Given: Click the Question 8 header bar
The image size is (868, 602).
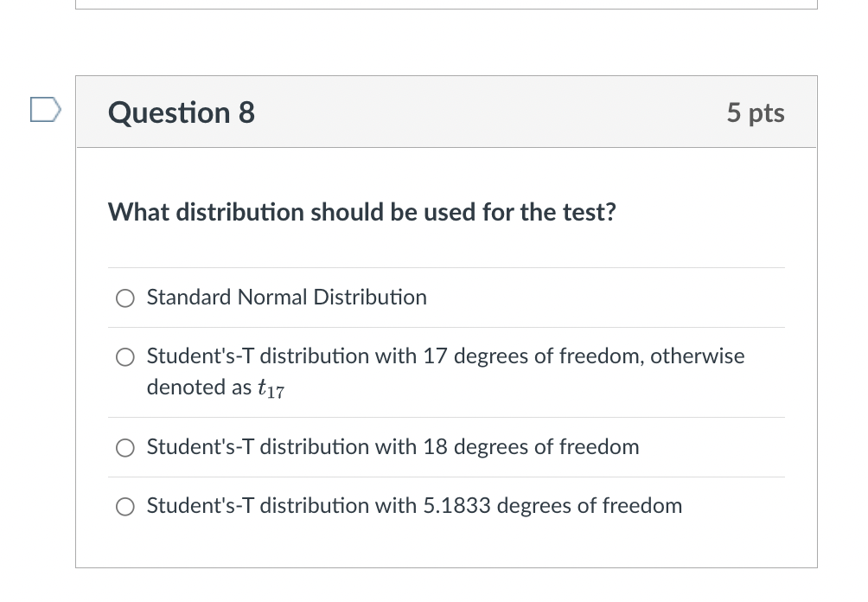Looking at the screenshot, I should (447, 112).
